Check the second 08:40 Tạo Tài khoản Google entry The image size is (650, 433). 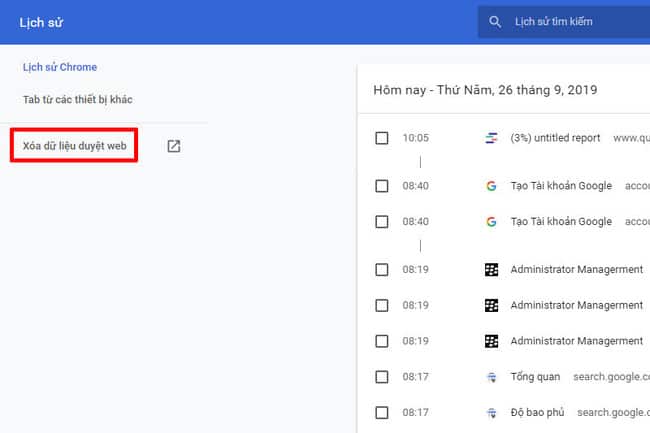pyautogui.click(x=382, y=222)
